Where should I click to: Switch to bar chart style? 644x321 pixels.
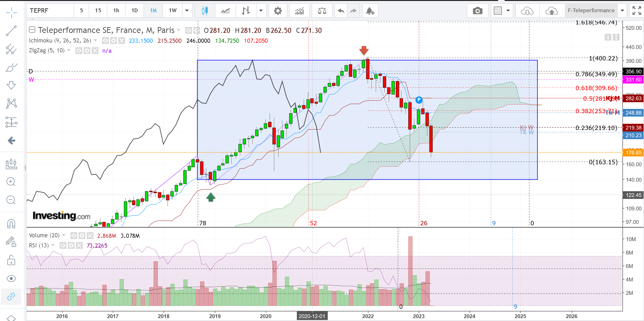[246, 11]
